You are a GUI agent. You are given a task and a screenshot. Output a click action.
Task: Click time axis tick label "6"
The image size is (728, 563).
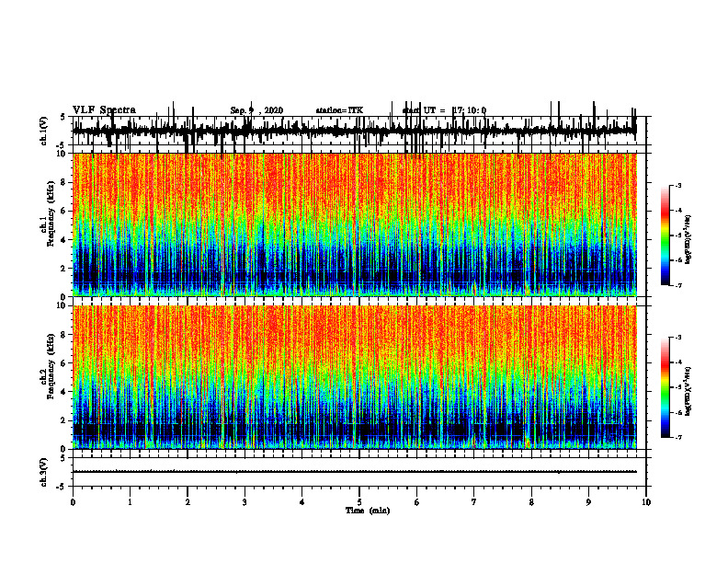(x=417, y=502)
